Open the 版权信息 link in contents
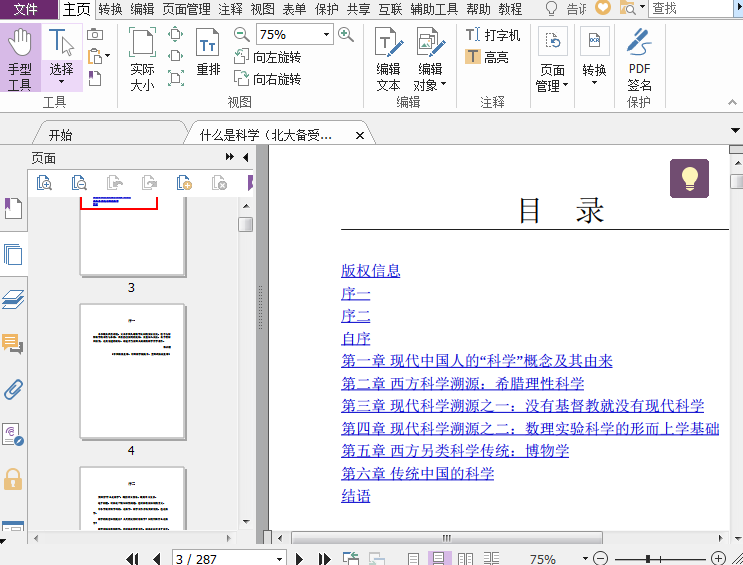 [371, 271]
